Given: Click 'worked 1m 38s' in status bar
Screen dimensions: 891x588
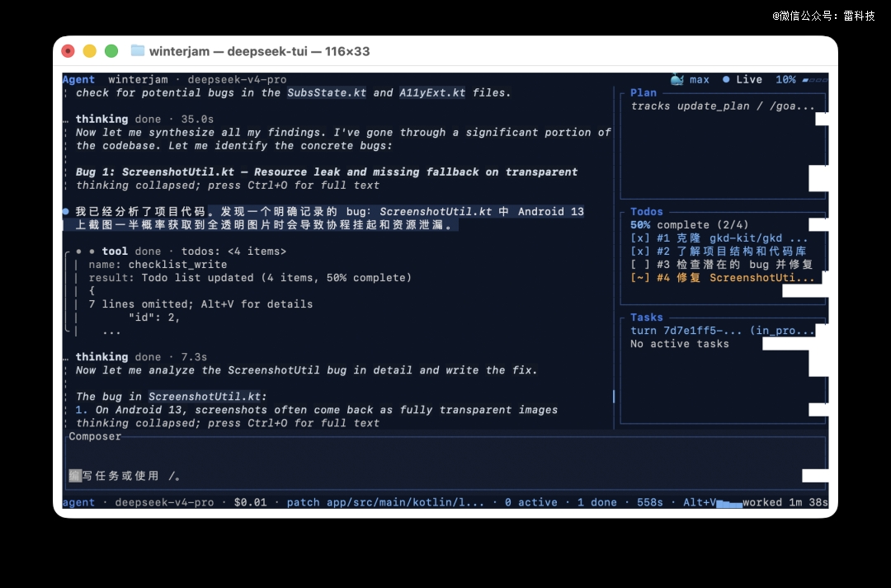Looking at the screenshot, I should [x=785, y=502].
